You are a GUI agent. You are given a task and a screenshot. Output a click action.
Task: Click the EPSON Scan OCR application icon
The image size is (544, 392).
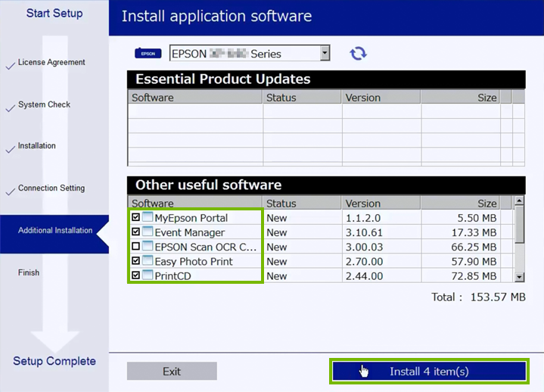tap(148, 246)
